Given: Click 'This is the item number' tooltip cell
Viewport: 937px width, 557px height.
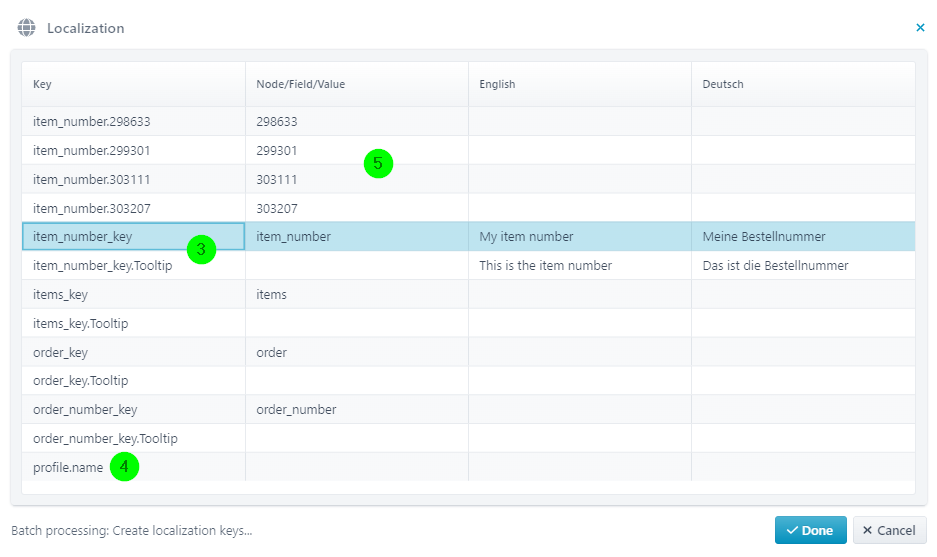Looking at the screenshot, I should (x=545, y=266).
